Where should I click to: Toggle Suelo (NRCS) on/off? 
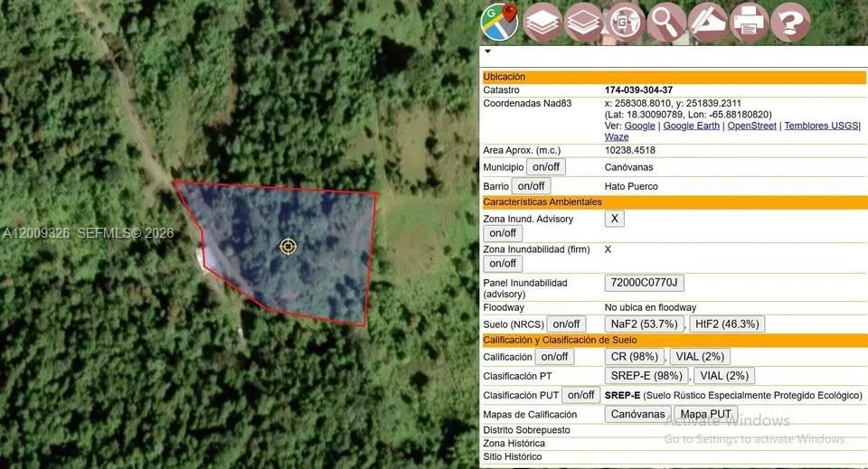pyautogui.click(x=566, y=324)
